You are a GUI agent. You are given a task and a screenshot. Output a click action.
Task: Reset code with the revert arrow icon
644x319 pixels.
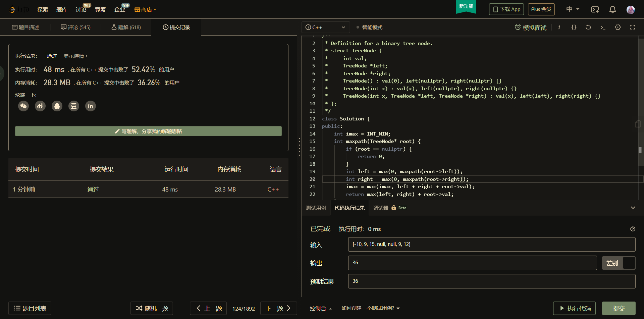[x=588, y=27]
